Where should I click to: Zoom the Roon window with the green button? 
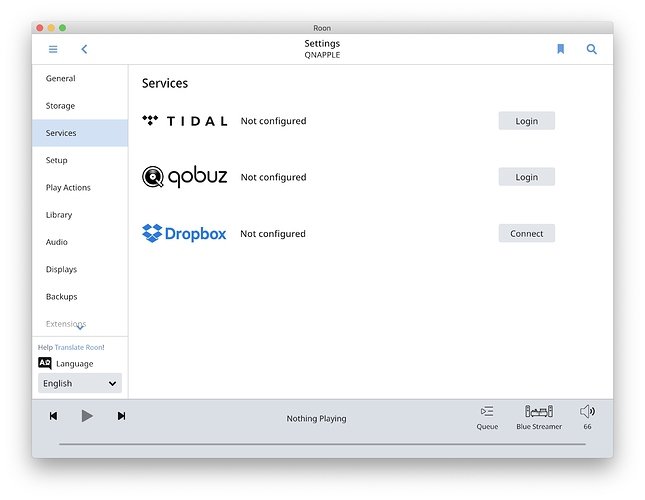tap(63, 28)
